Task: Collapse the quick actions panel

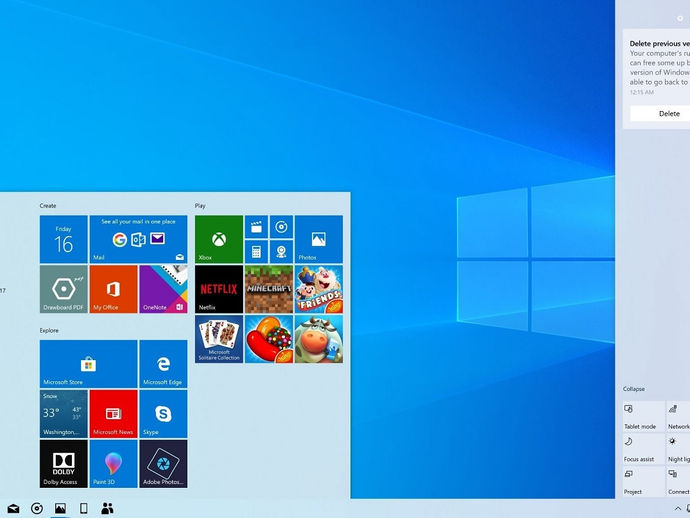Action: click(634, 389)
